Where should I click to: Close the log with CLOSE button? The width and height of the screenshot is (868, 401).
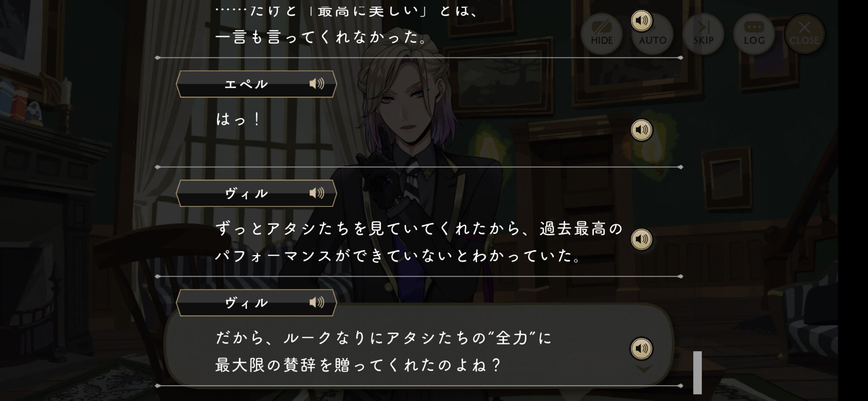pos(804,34)
